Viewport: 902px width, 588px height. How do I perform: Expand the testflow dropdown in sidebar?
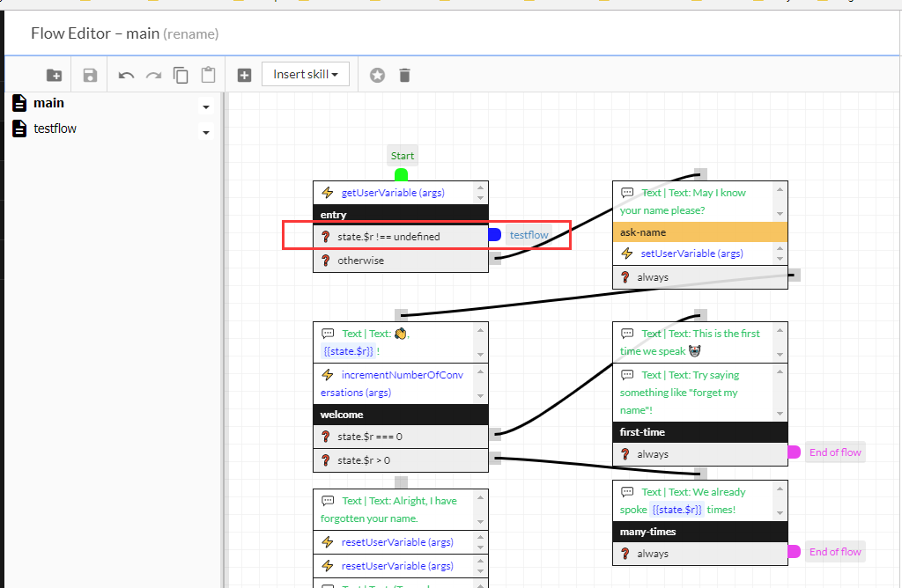(205, 132)
